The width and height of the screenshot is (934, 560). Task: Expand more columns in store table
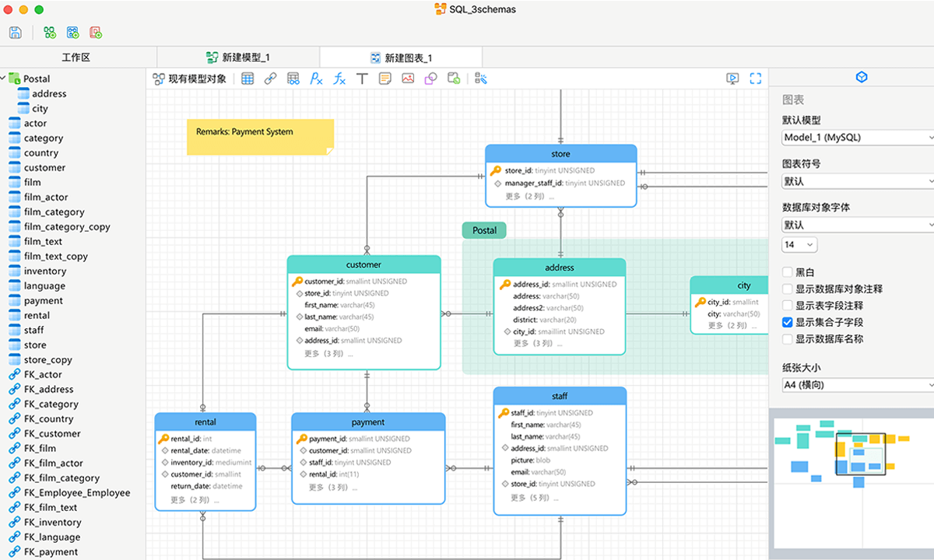[529, 196]
